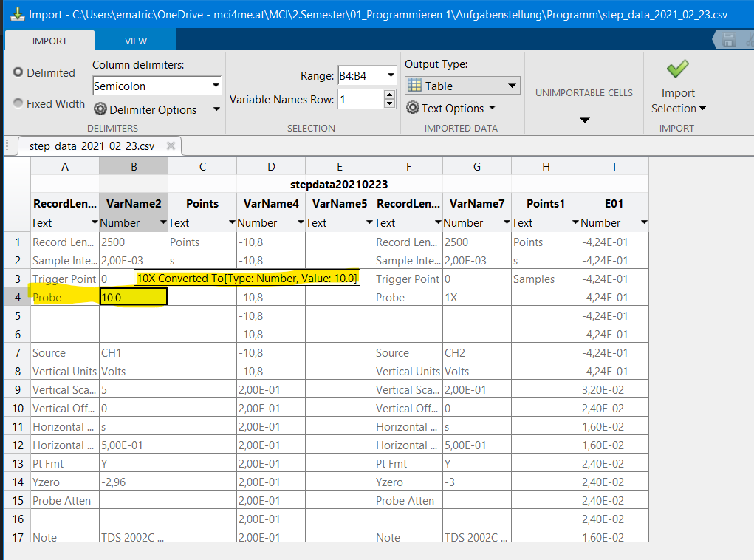Screen dimensions: 754x560
Task: Open column I data type dropdown arrow
Action: click(x=643, y=222)
